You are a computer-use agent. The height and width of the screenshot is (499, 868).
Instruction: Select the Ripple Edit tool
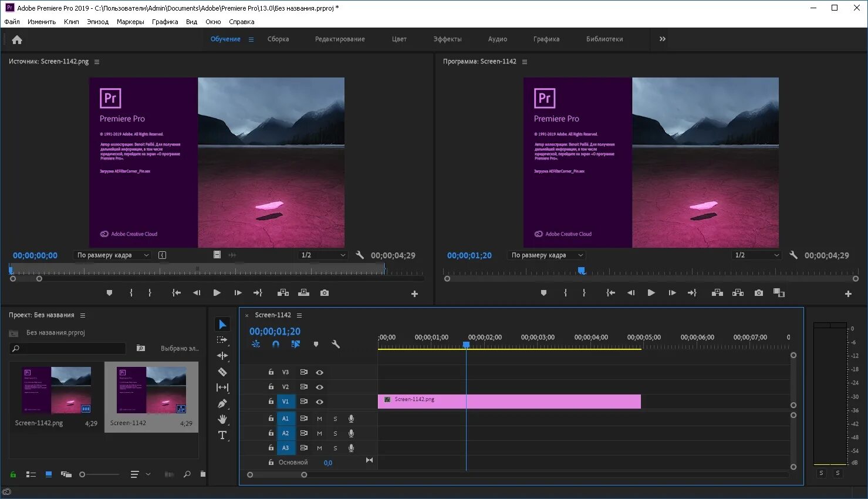222,356
